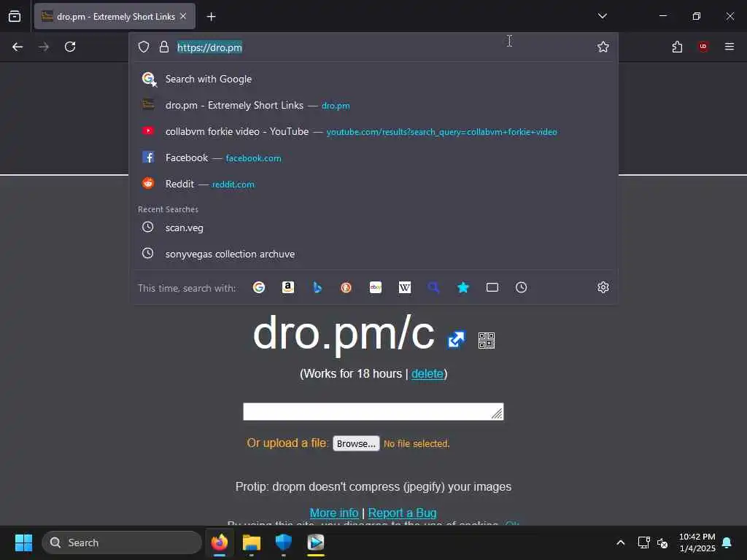
Task: Open the list all tabs chevron
Action: [x=603, y=16]
